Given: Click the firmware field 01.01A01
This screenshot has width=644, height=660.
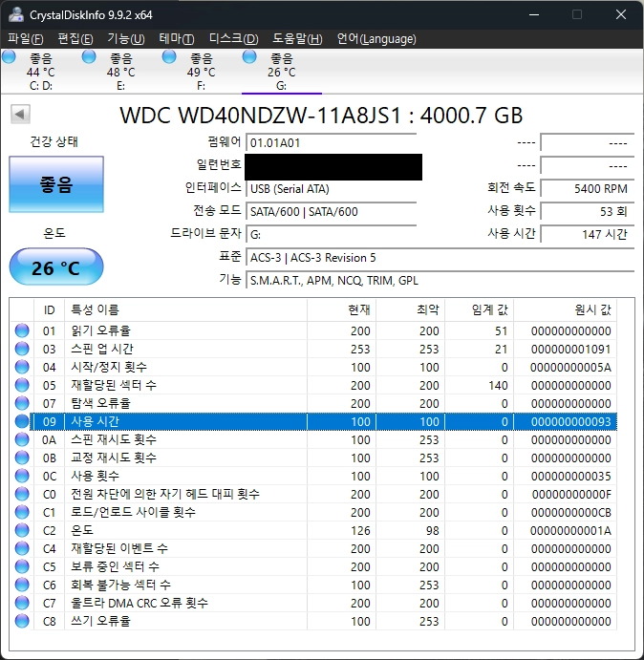Looking at the screenshot, I should [x=331, y=143].
